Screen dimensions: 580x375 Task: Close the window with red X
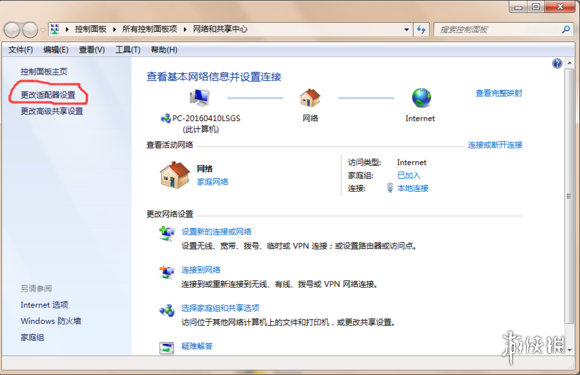(560, 7)
